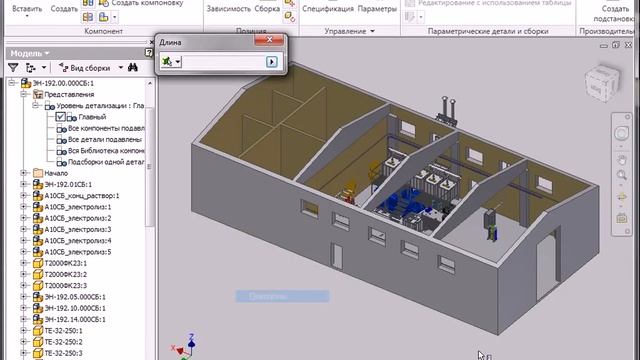The width and height of the screenshot is (640, 360).
Task: Open the Вид сборки dropdown arrow
Action: pyautogui.click(x=121, y=67)
